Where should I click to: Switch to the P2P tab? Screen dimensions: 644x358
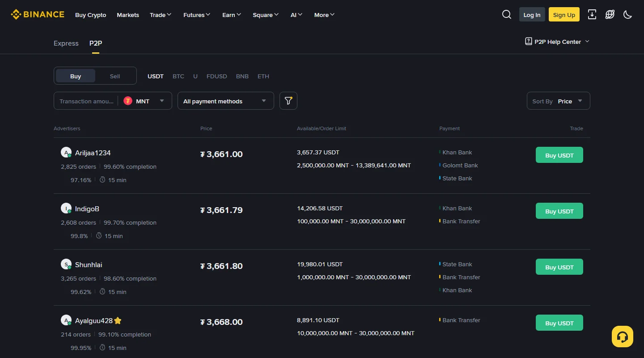tap(96, 43)
